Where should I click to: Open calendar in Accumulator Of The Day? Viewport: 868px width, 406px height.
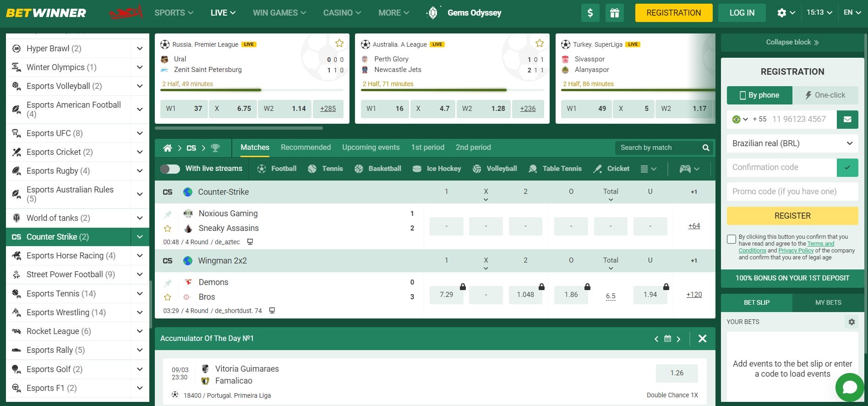[667, 339]
